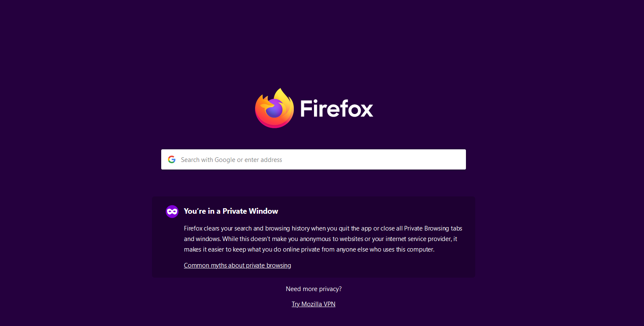The width and height of the screenshot is (644, 326).
Task: Click the paragraph line starting 'and windows. While'
Action: click(320, 239)
